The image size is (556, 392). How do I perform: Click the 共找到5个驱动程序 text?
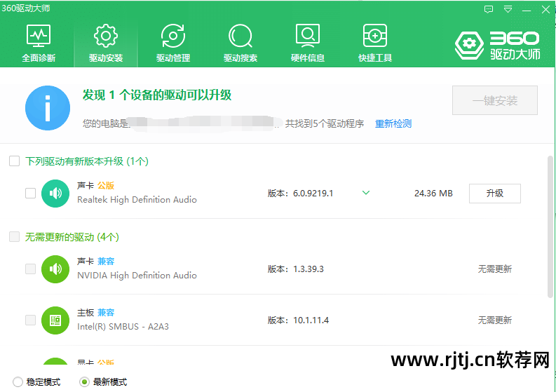pyautogui.click(x=325, y=124)
